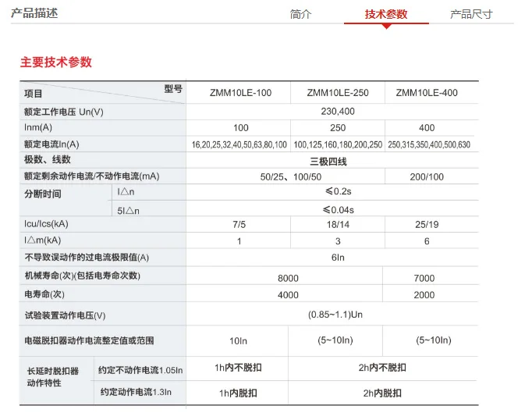The image size is (532, 420).
Task: Click the Icu/Ics(kA) row label
Action: tap(46, 224)
